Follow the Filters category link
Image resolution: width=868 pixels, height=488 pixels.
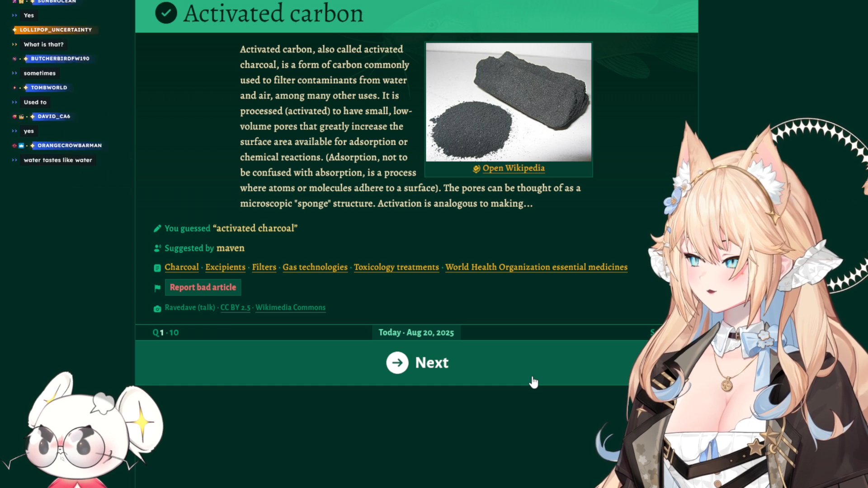pos(264,267)
